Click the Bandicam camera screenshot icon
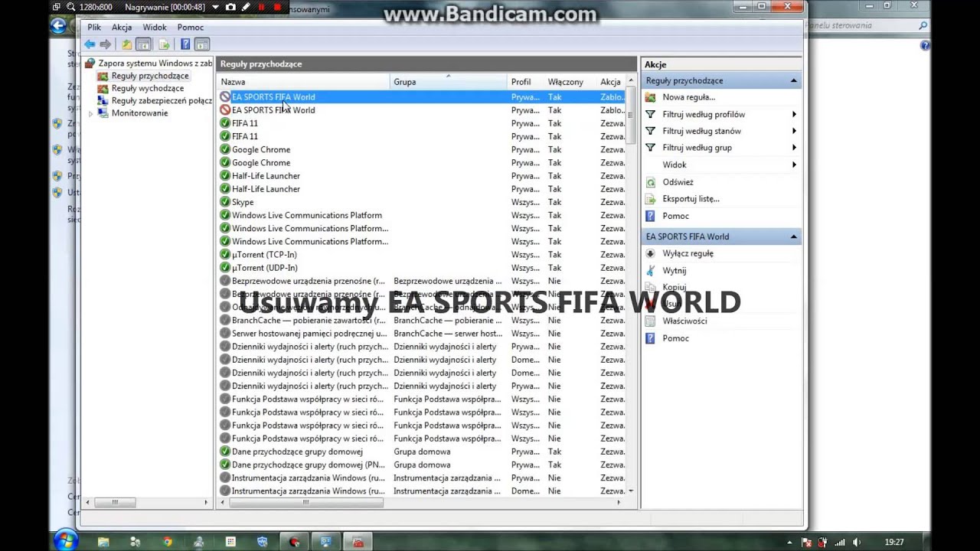 click(230, 8)
